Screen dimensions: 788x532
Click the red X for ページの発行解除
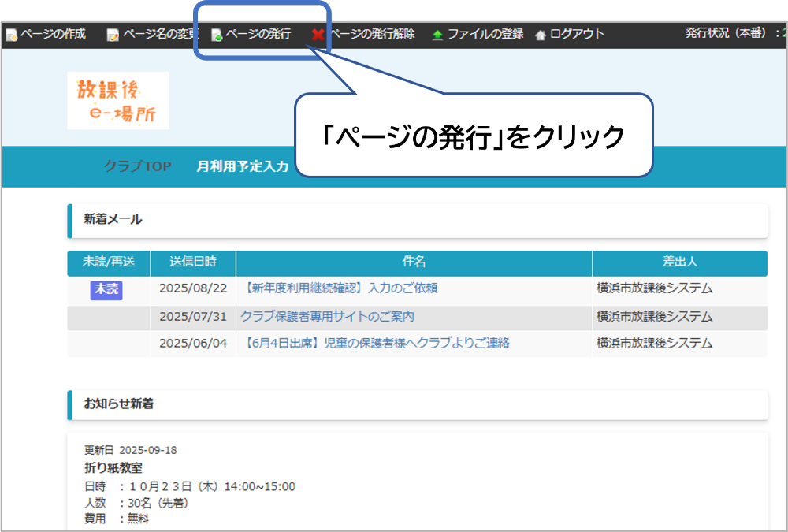(x=318, y=35)
